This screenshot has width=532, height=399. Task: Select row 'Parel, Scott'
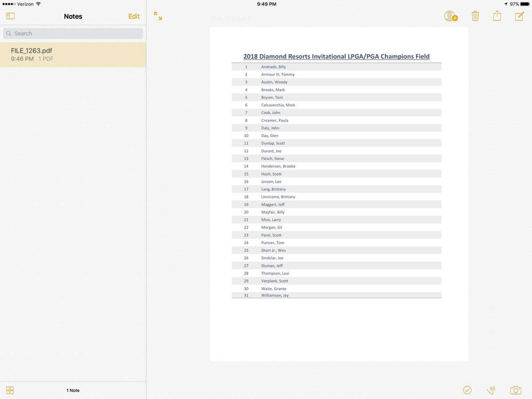click(336, 235)
